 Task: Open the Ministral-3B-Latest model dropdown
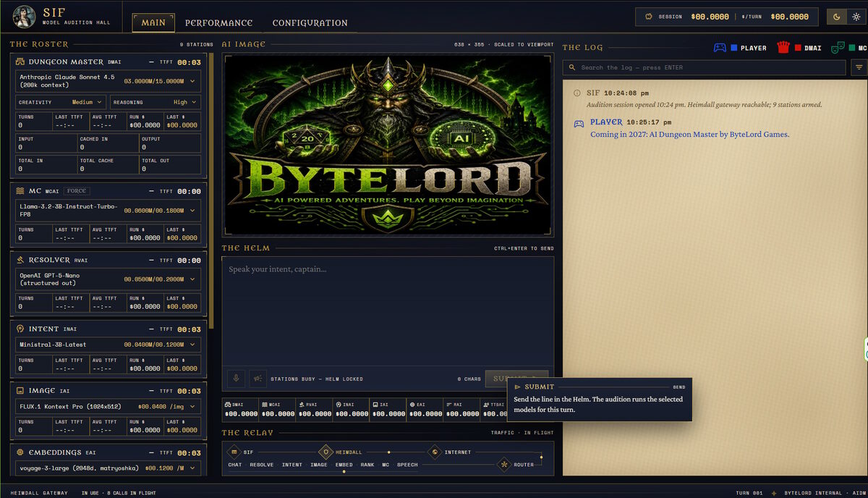pyautogui.click(x=108, y=345)
